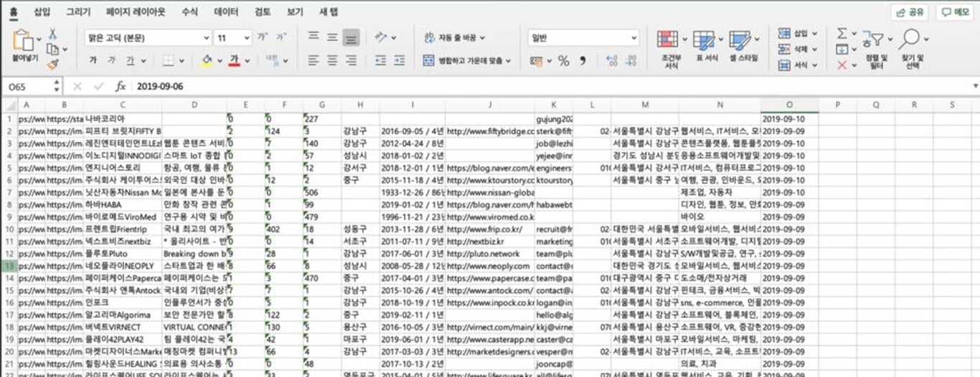
Task: Click the Clear (red X) icon
Action: click(842, 65)
